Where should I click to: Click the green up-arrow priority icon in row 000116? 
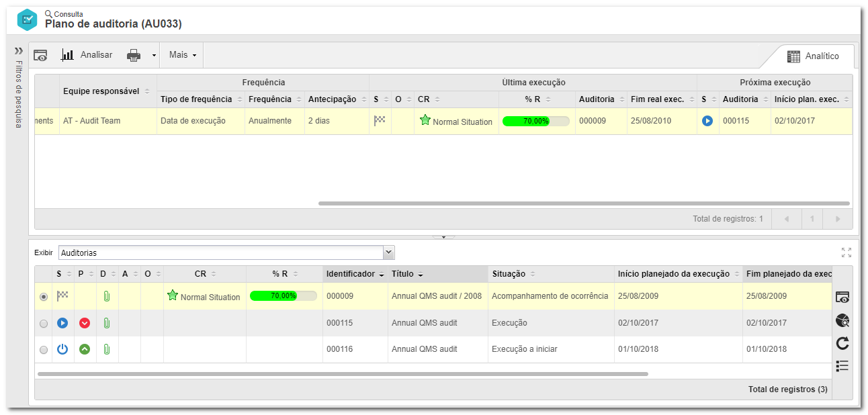(85, 349)
